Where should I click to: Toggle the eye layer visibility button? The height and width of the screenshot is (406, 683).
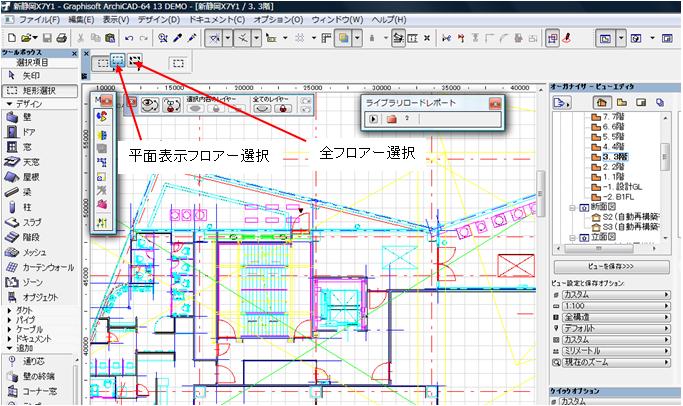[150, 102]
